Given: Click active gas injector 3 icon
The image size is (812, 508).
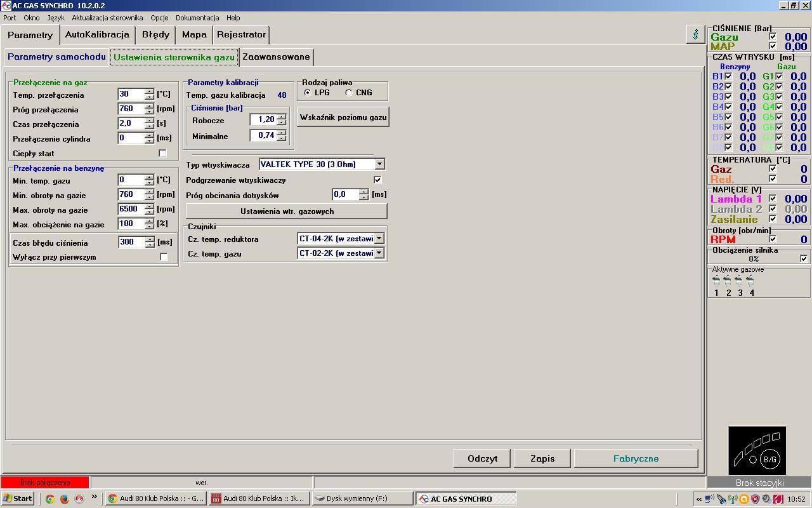Looking at the screenshot, I should (x=739, y=281).
